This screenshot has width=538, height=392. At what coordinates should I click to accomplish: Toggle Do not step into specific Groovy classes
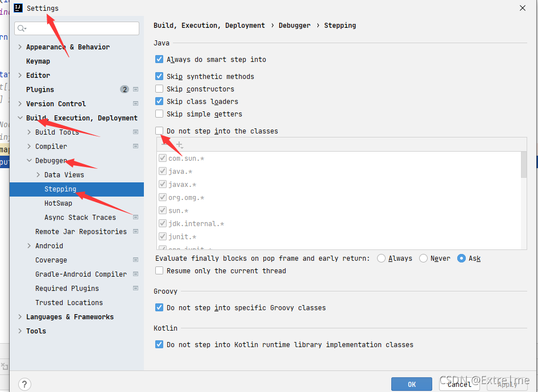click(159, 307)
